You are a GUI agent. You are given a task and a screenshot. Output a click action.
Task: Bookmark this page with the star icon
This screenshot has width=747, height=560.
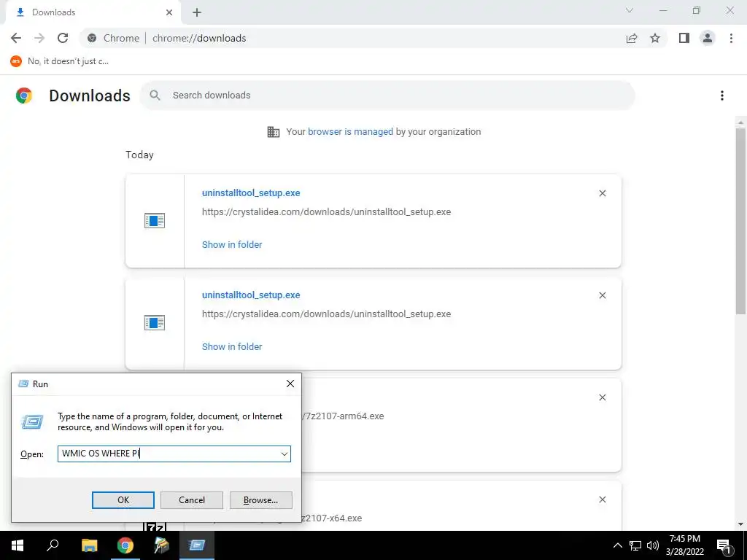(x=655, y=38)
